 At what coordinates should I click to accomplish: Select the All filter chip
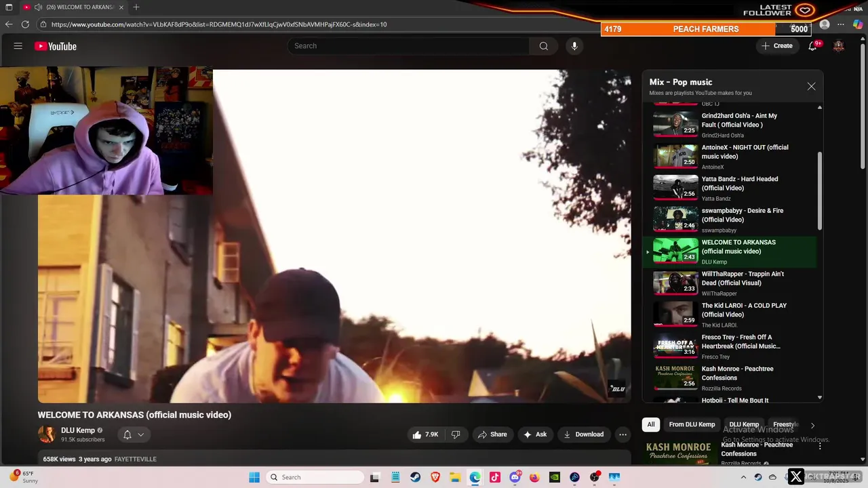pyautogui.click(x=651, y=424)
